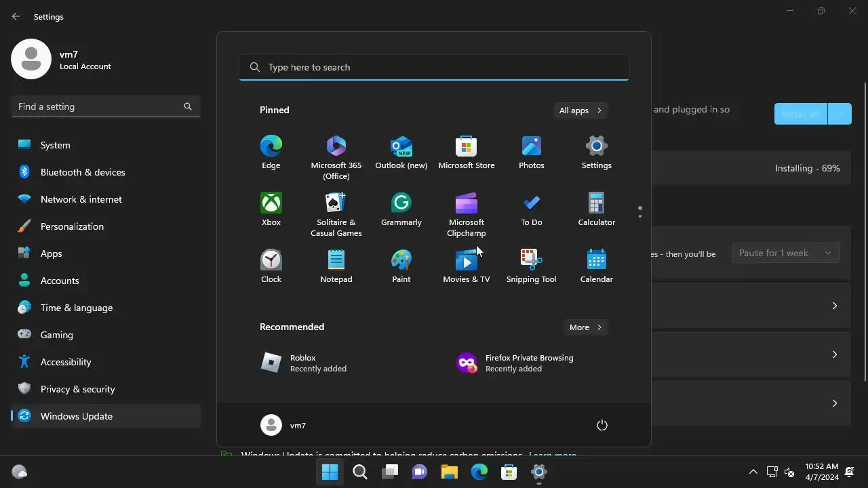
Task: Launch Edge from the taskbar
Action: (x=479, y=472)
